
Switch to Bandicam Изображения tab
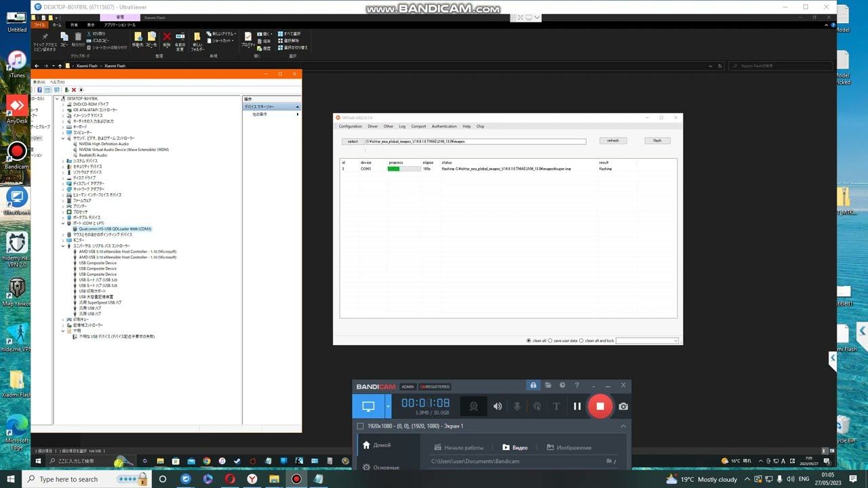tap(569, 447)
